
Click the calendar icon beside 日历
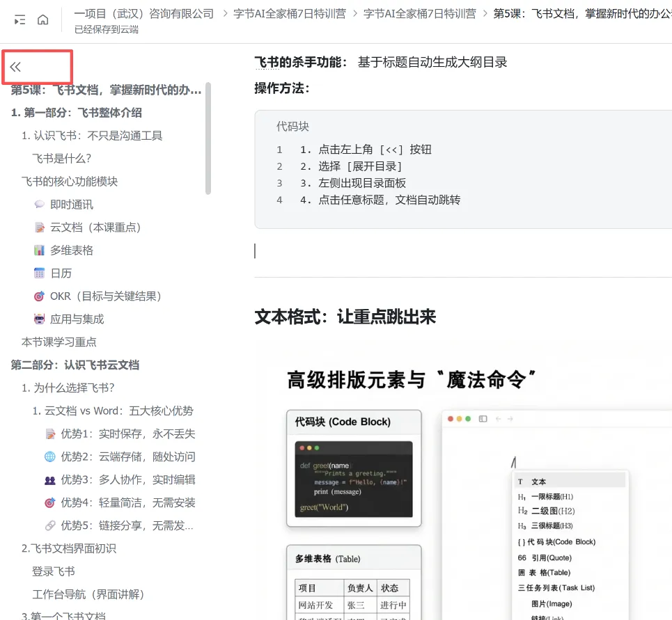(40, 273)
